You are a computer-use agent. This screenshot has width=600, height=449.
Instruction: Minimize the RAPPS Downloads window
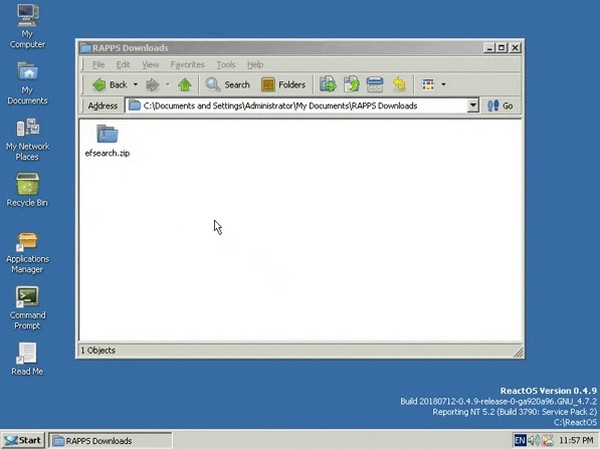(x=489, y=48)
